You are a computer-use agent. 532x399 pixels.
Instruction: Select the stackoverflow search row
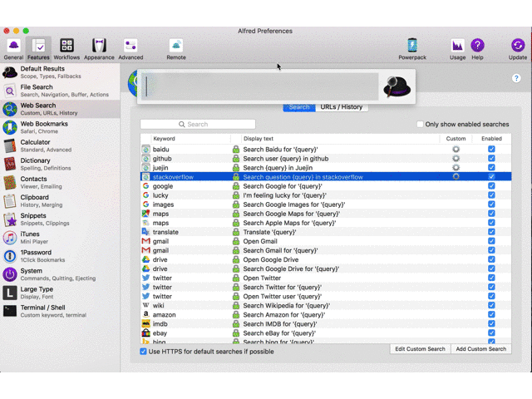click(326, 177)
